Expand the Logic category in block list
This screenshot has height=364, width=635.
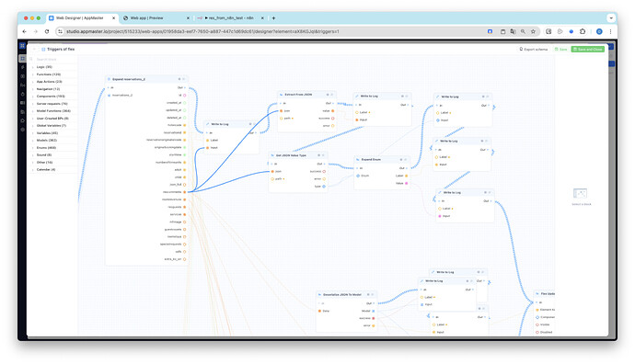coord(44,67)
